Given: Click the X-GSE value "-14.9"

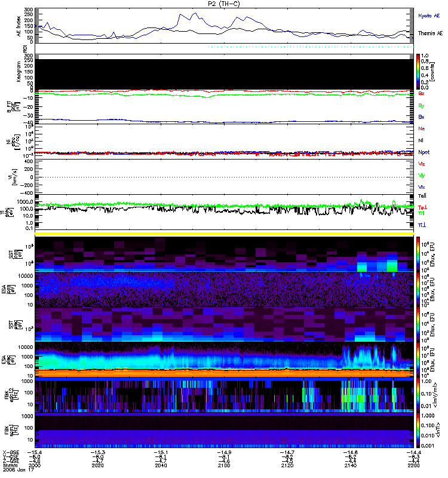Looking at the screenshot, I should click(224, 452).
